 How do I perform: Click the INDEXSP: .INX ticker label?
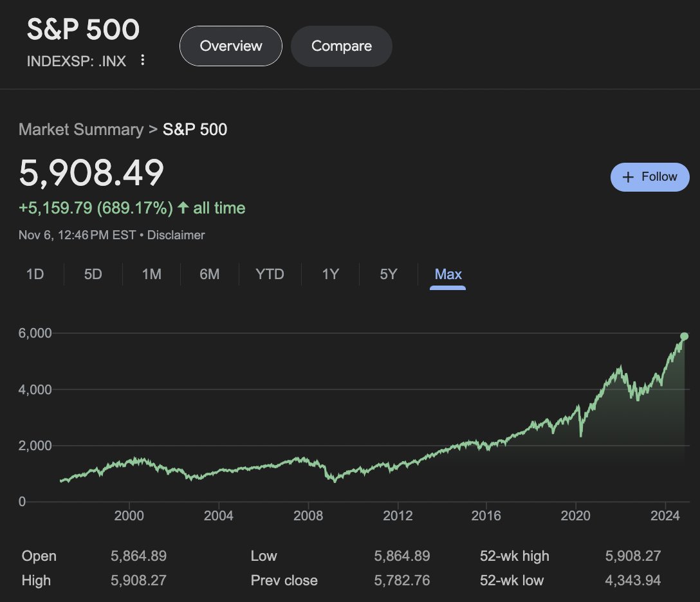(77, 61)
